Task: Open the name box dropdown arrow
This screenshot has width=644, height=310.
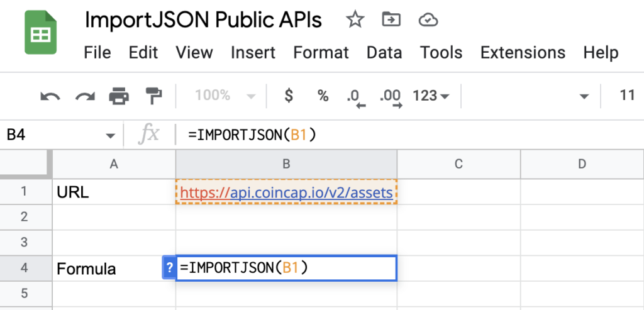Action: click(x=111, y=135)
